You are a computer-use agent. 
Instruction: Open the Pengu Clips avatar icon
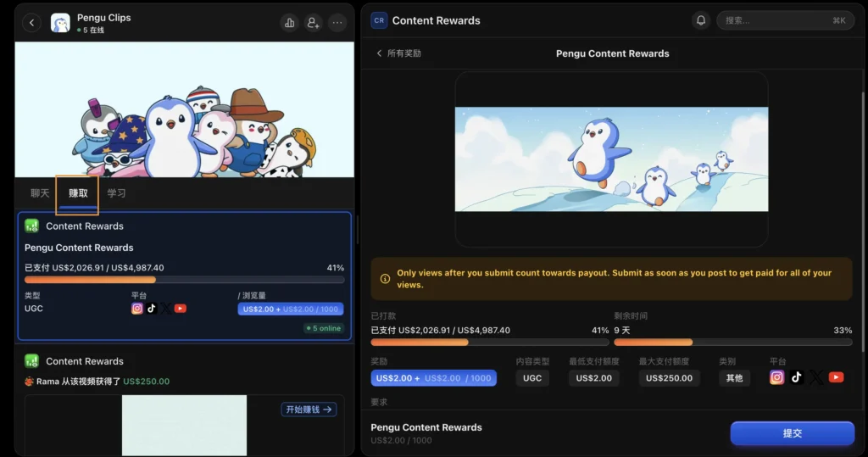point(60,23)
